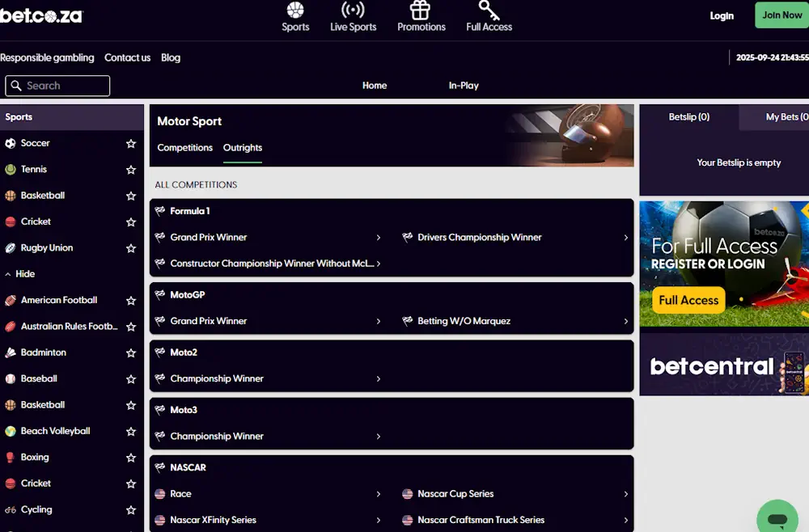Viewport: 809px width, 532px height.
Task: Select the Soccer ball icon in sidebar
Action: 11,143
